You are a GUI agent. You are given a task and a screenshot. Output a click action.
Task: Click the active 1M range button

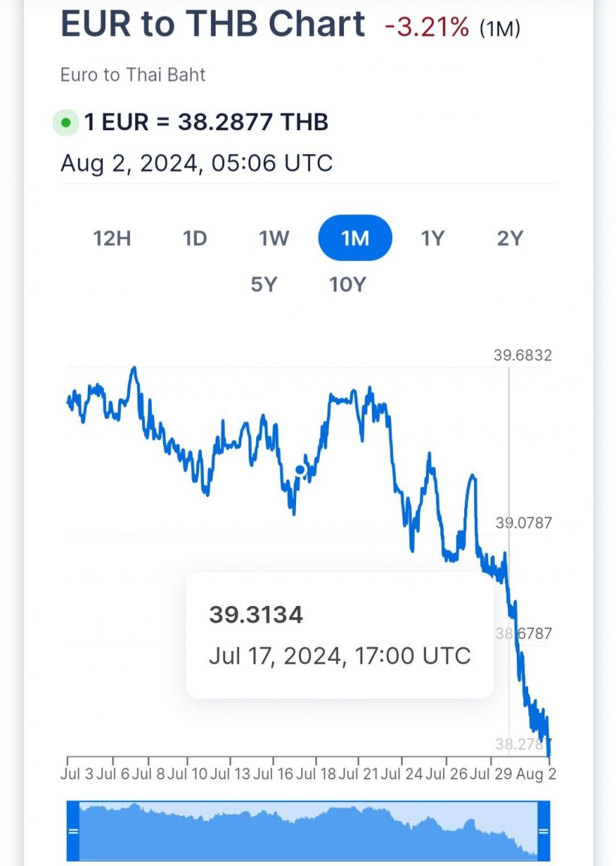point(355,238)
